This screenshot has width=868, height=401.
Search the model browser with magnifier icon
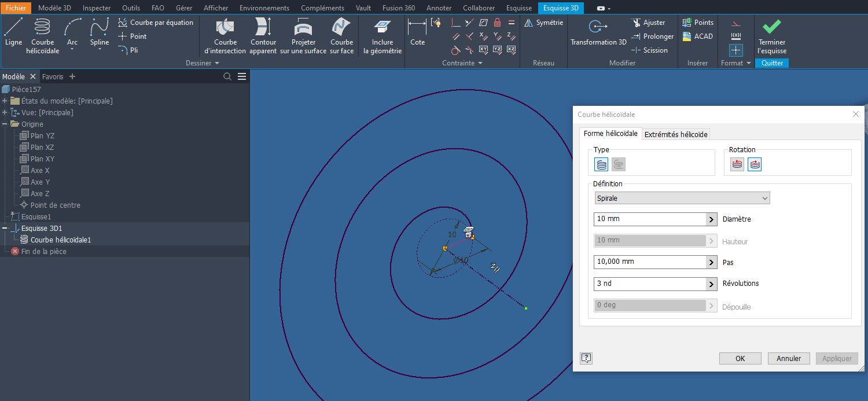pyautogui.click(x=227, y=76)
